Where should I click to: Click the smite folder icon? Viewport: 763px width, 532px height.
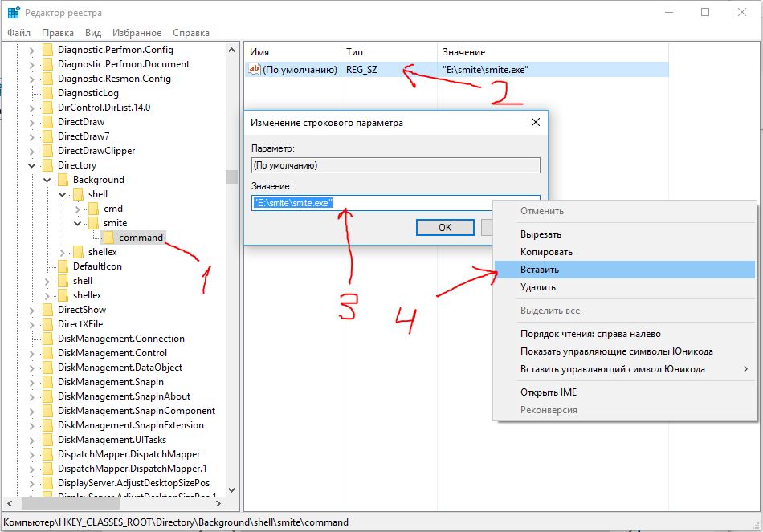pos(93,223)
